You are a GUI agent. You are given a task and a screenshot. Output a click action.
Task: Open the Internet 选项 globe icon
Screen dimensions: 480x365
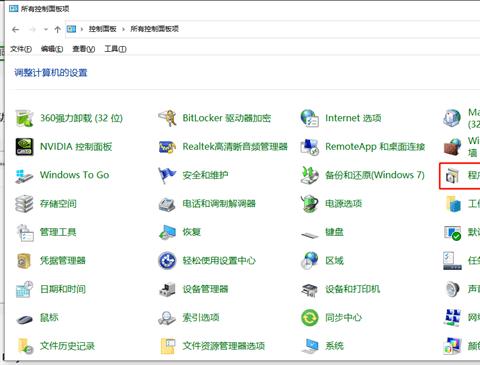[x=310, y=118]
